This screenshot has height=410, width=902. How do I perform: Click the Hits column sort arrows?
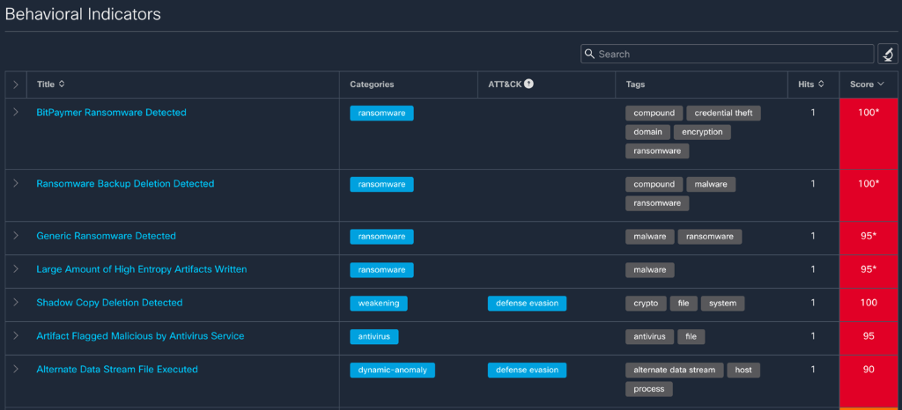click(x=821, y=84)
